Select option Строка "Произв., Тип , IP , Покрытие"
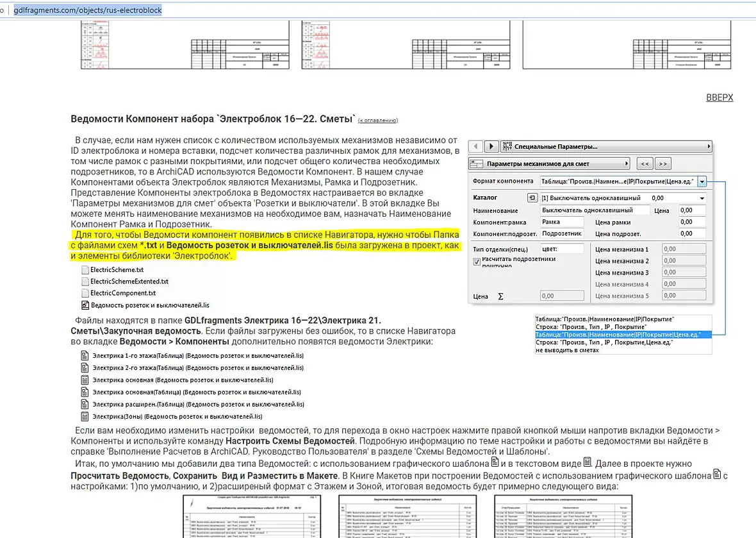756x538 pixels. [623, 326]
